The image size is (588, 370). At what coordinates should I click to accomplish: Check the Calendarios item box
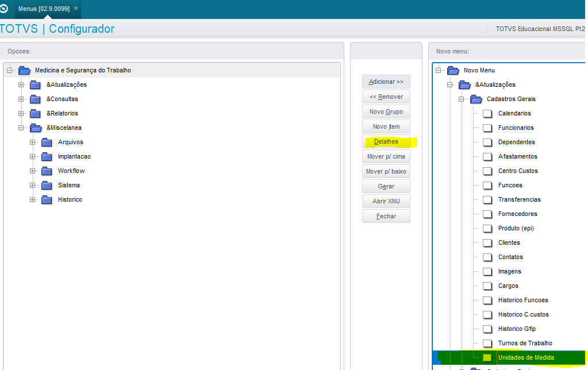coord(487,114)
